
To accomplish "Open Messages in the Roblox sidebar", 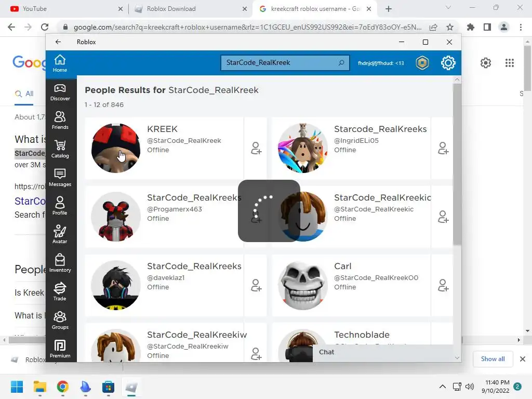I will click(60, 178).
